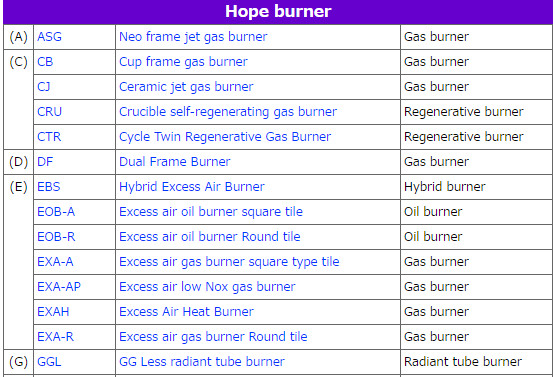Click the CB model code link
This screenshot has height=377, width=555.
(45, 62)
